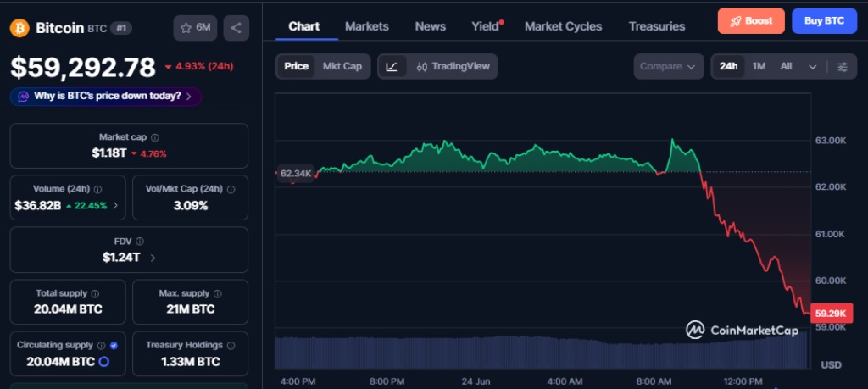Click the $1.24T FDV value
Viewport: 868px width, 389px height.
(x=121, y=258)
